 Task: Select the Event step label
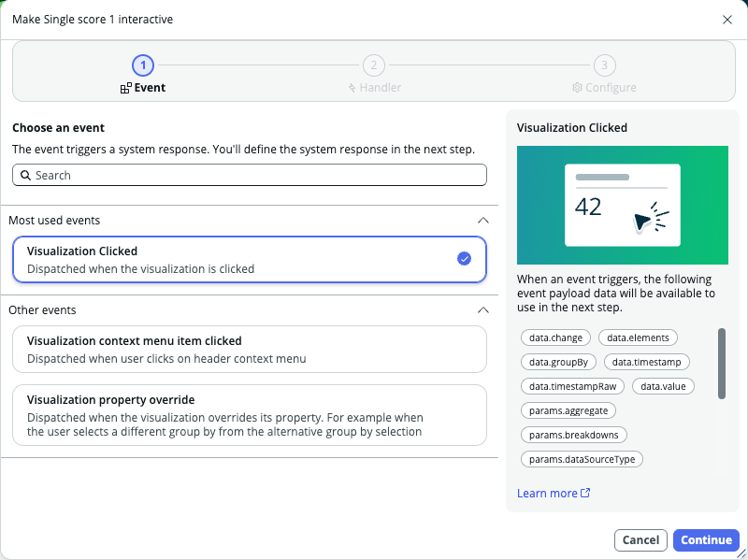[x=150, y=88]
